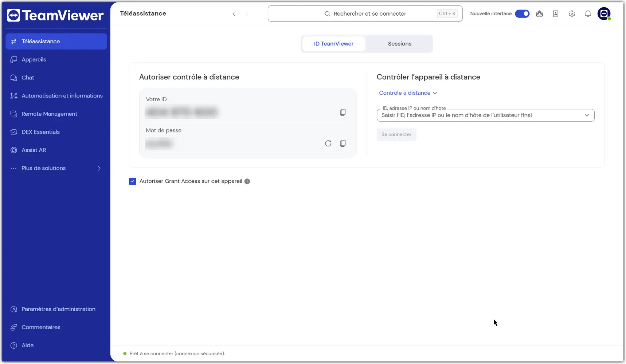Copy the Mot de passe
The width and height of the screenshot is (626, 364).
(343, 143)
